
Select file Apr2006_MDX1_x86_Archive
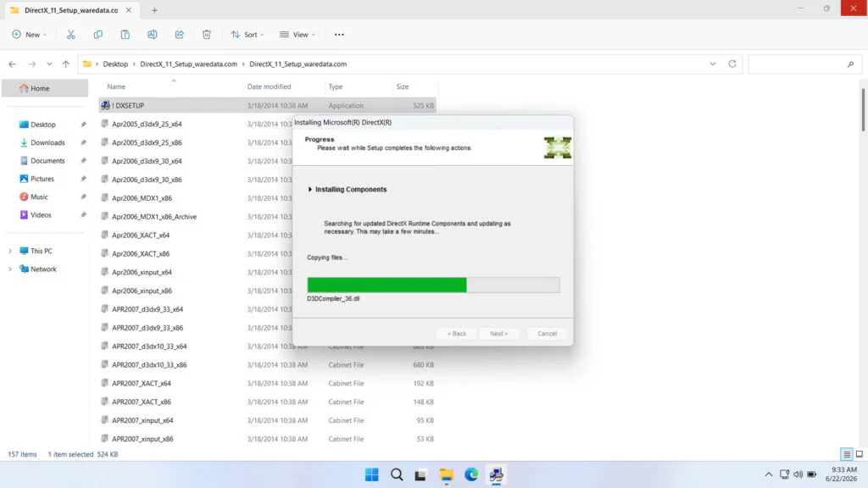point(154,217)
